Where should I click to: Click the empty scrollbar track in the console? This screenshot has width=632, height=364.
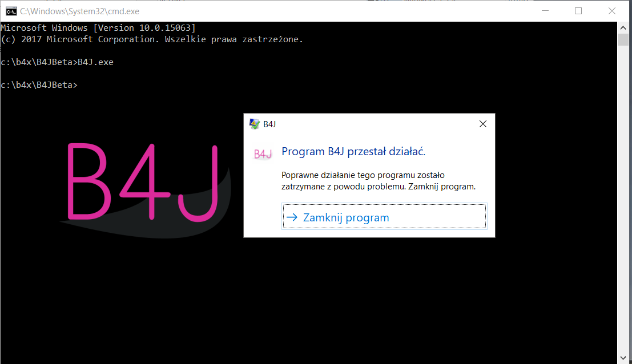[623, 199]
